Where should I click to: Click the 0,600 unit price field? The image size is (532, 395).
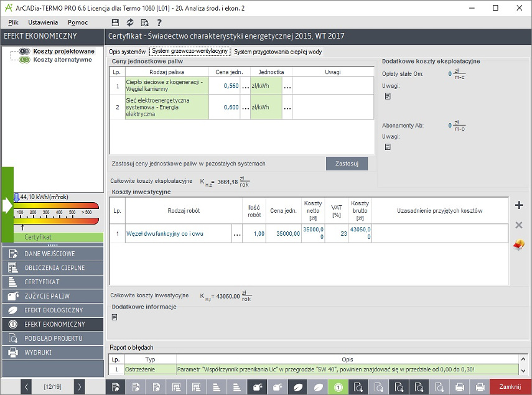(x=224, y=107)
